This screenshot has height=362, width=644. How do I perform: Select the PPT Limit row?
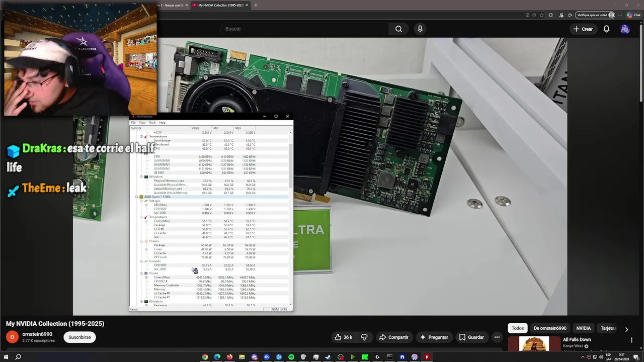point(209,257)
